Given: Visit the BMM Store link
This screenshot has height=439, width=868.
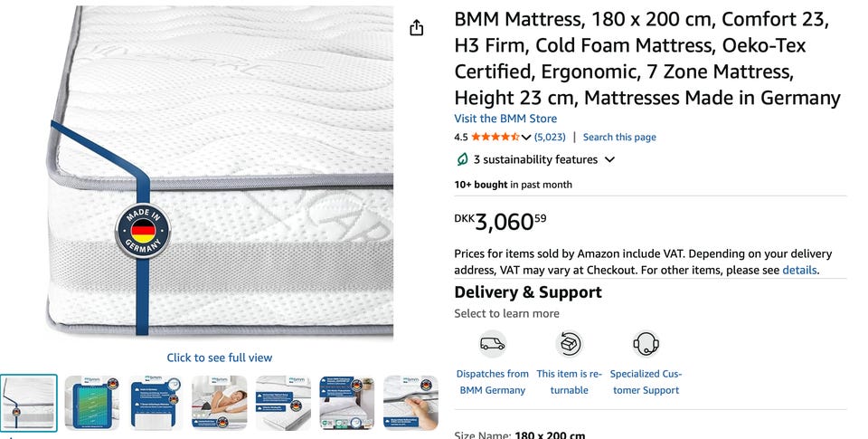Looking at the screenshot, I should pos(505,119).
